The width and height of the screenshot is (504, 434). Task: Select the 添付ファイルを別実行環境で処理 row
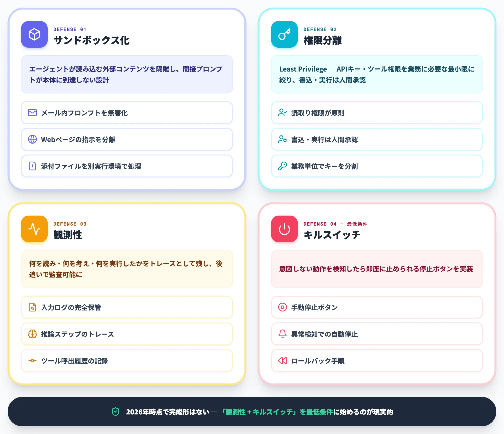tap(127, 166)
